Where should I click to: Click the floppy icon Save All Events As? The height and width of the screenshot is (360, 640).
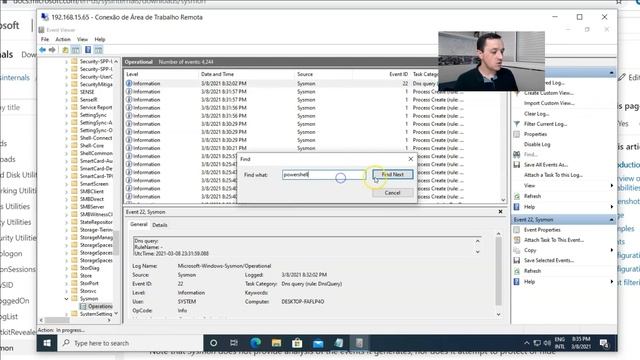tap(517, 164)
